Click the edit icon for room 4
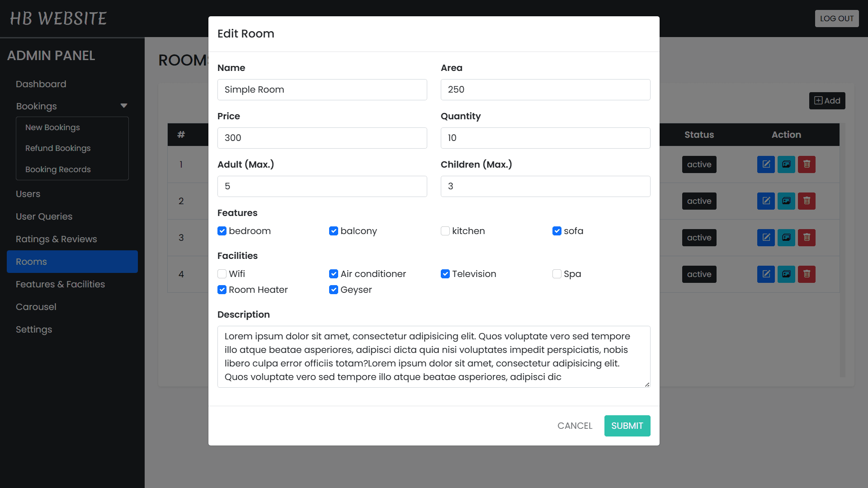 (x=766, y=274)
